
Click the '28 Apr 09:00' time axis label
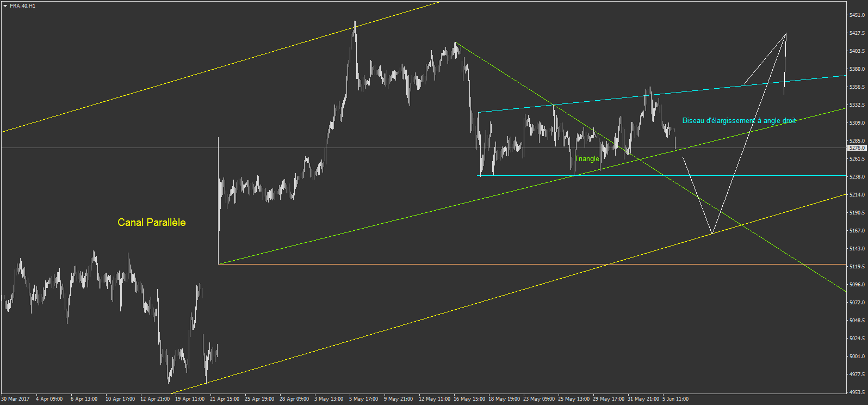click(x=294, y=399)
